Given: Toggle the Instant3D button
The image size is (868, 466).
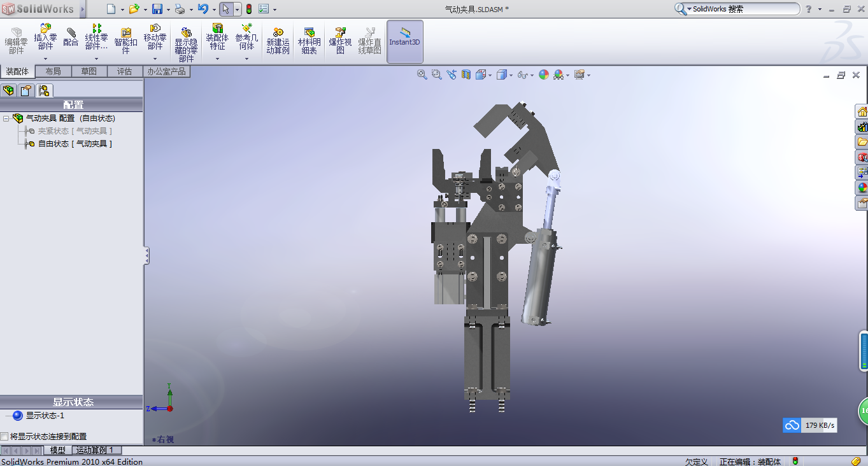Looking at the screenshot, I should pos(405,41).
